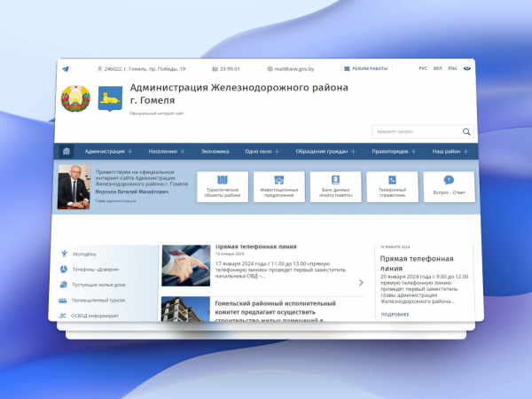Switch language to ENG
The image size is (532, 399).
click(452, 68)
